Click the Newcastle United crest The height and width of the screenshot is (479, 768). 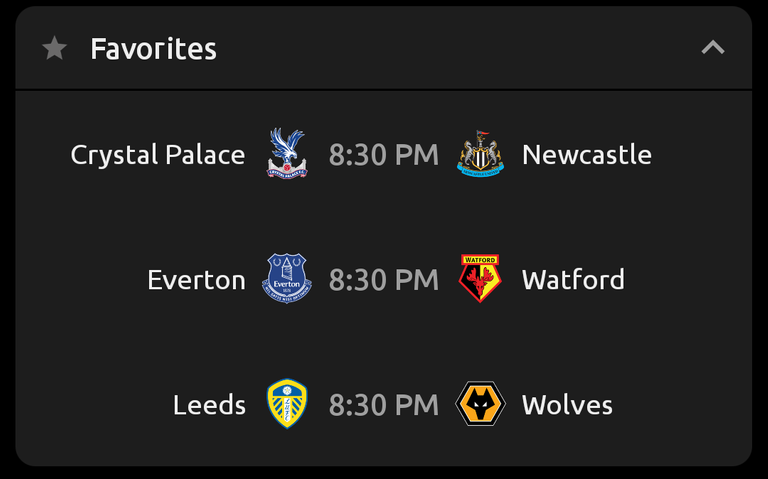pos(480,154)
